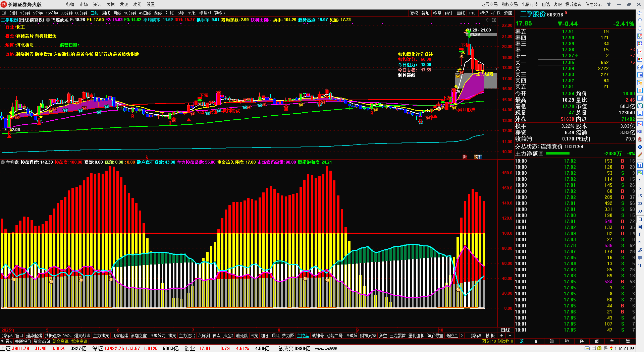
Task: Open the 复权 dropdown
Action: click(x=414, y=13)
